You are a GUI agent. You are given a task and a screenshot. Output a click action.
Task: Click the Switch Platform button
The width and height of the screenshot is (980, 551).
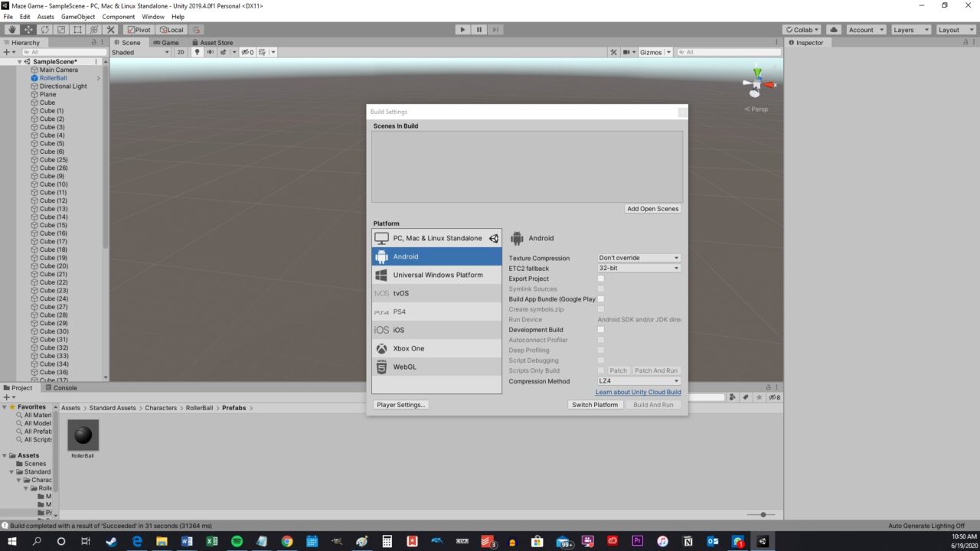[595, 404]
